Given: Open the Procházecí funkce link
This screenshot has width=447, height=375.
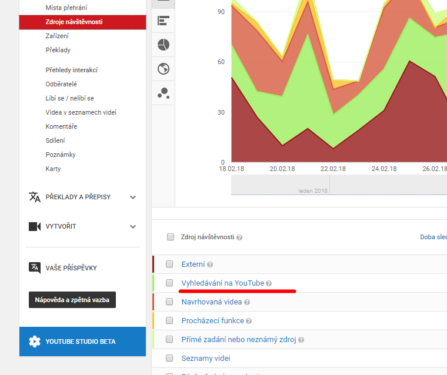Looking at the screenshot, I should tap(213, 321).
